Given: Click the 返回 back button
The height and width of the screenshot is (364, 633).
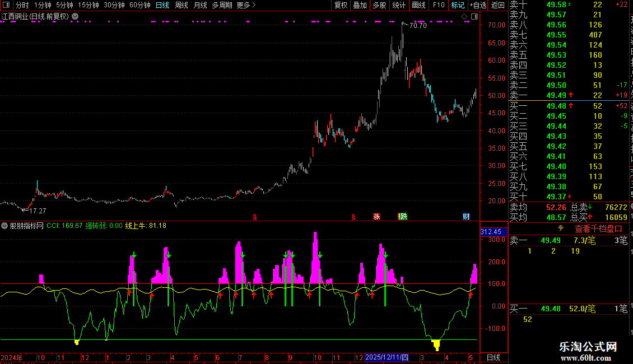Looking at the screenshot, I should click(498, 5).
